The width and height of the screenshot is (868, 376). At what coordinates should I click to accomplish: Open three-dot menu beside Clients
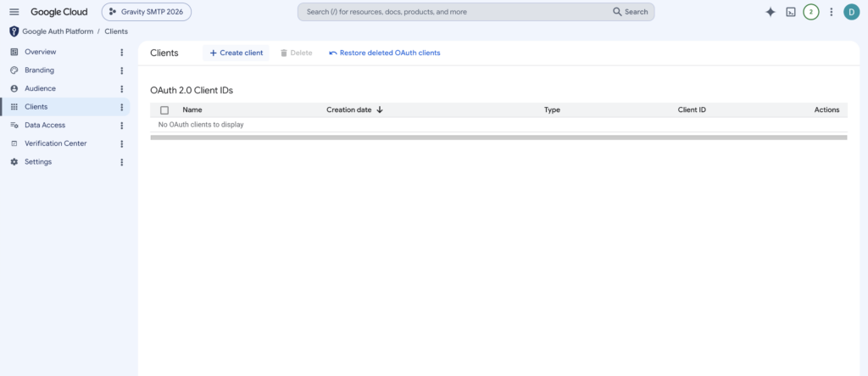(x=122, y=107)
